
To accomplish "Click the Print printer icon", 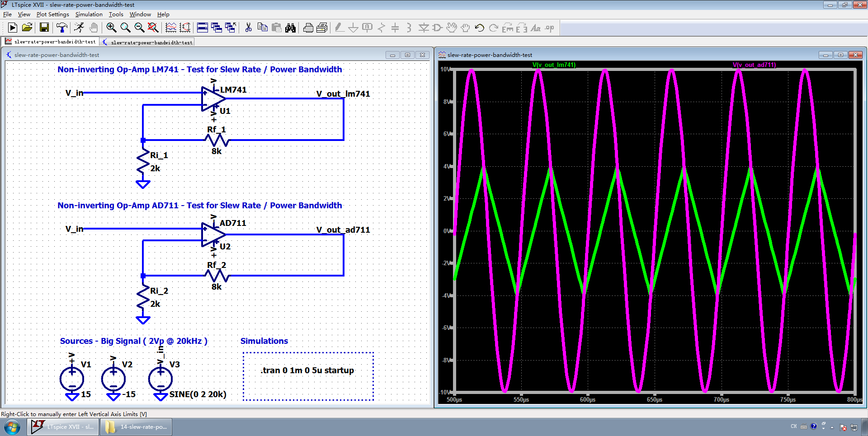I will coord(308,28).
